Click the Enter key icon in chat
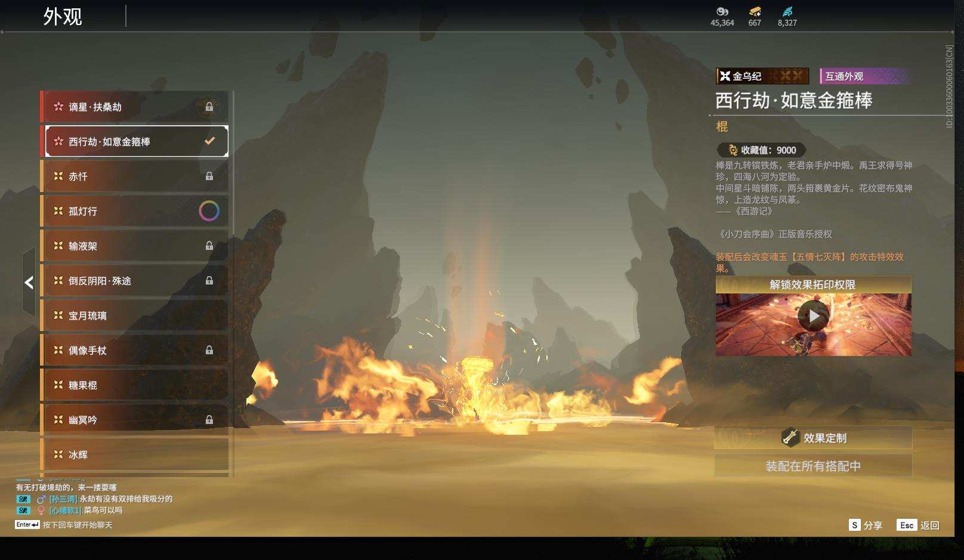The height and width of the screenshot is (560, 964). coord(27,525)
